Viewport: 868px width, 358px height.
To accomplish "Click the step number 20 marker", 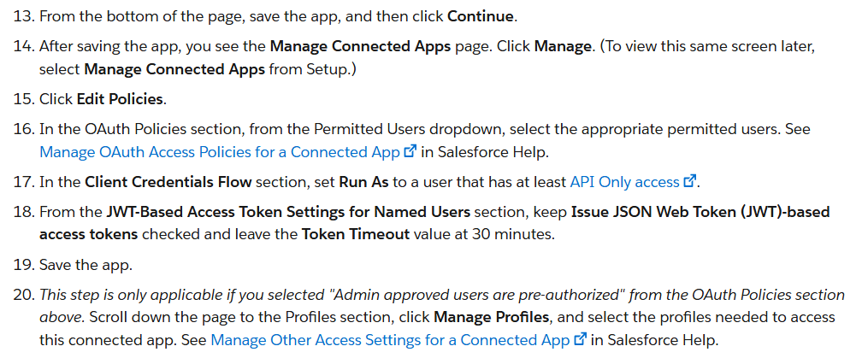I will [24, 296].
